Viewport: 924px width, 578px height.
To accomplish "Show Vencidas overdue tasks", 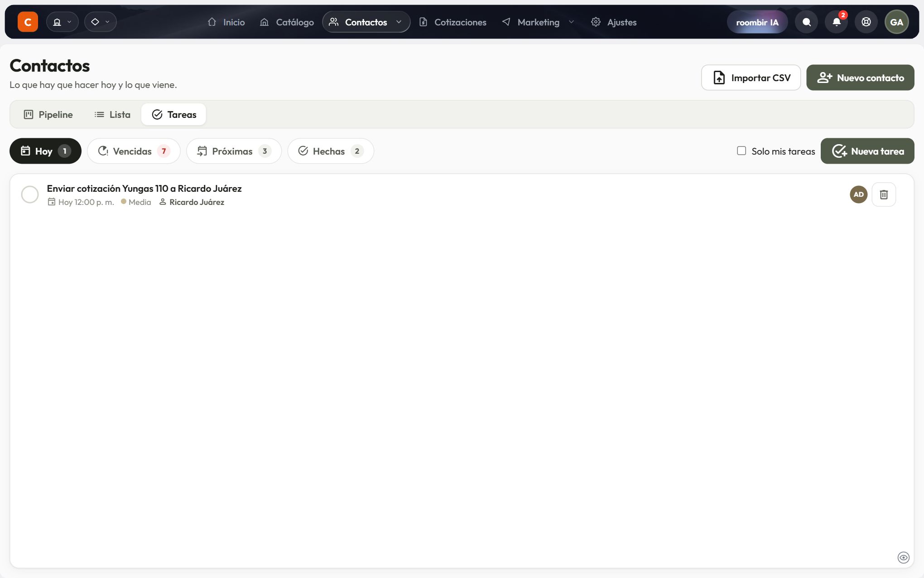I will coord(134,151).
